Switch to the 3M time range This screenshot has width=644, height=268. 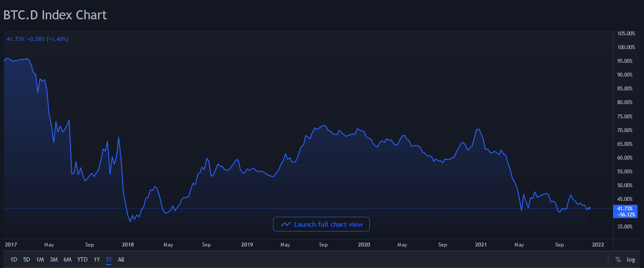coord(54,259)
